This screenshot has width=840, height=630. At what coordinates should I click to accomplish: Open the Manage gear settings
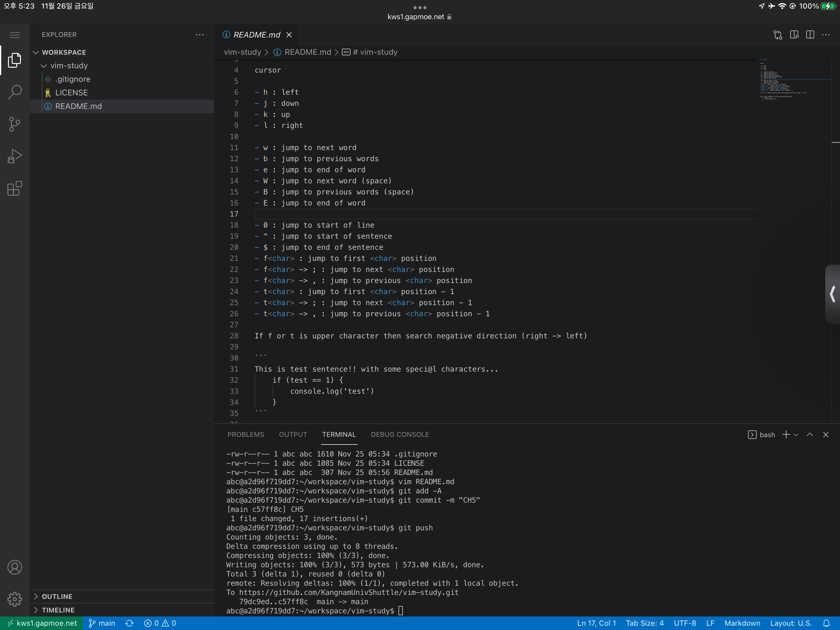14,599
